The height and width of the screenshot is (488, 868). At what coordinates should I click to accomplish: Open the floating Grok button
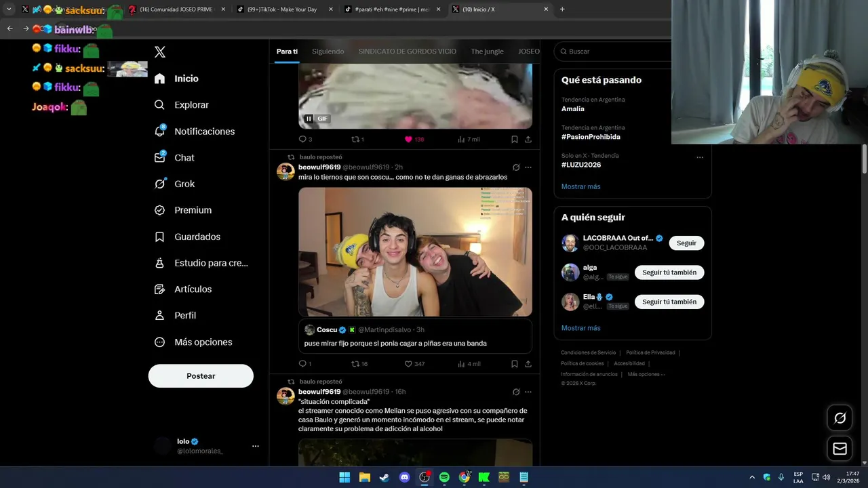tap(840, 418)
